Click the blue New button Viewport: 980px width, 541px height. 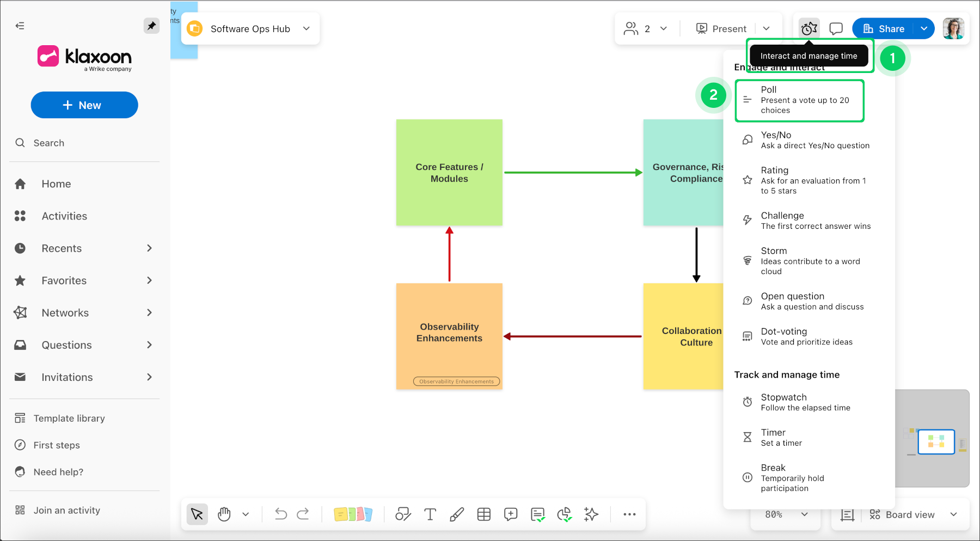84,105
